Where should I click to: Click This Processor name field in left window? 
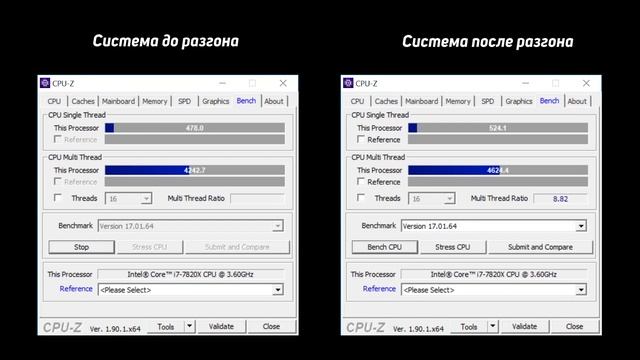click(x=191, y=274)
